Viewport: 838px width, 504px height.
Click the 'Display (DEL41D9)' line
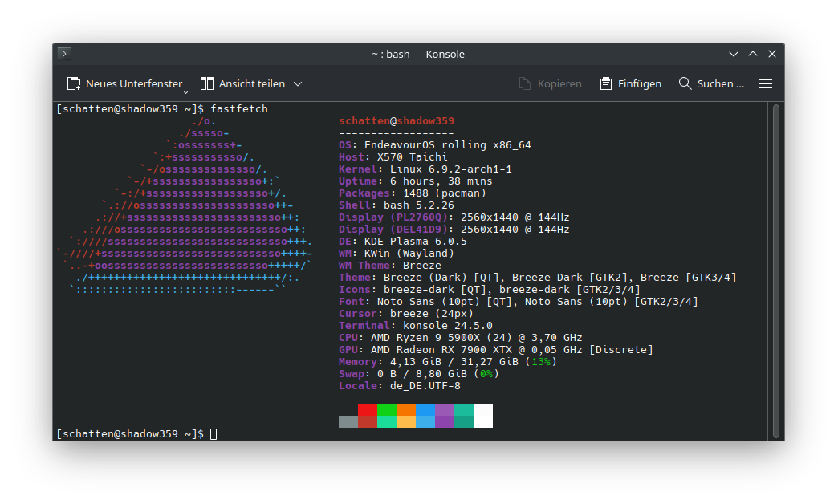point(454,230)
